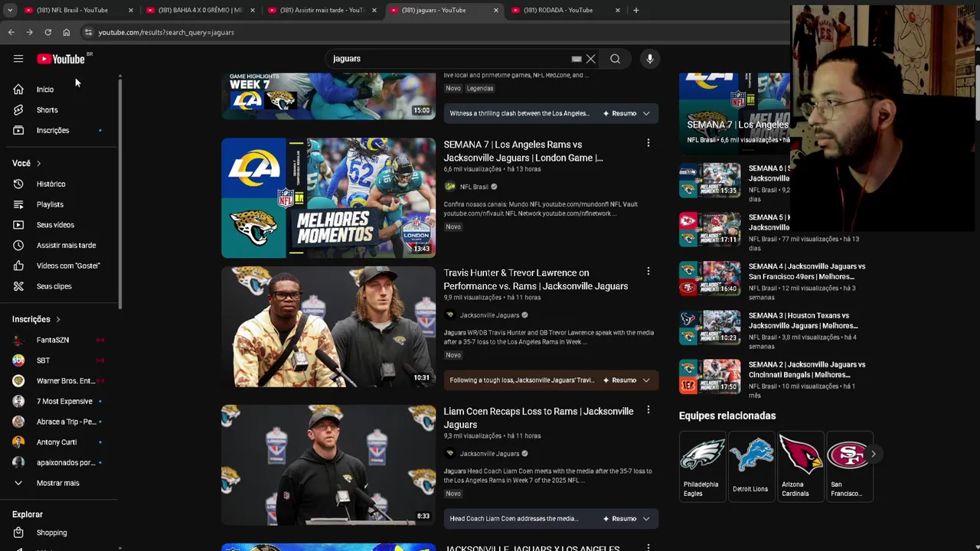The image size is (980, 551).
Task: Click the Legendas badge on first video
Action: 480,88
